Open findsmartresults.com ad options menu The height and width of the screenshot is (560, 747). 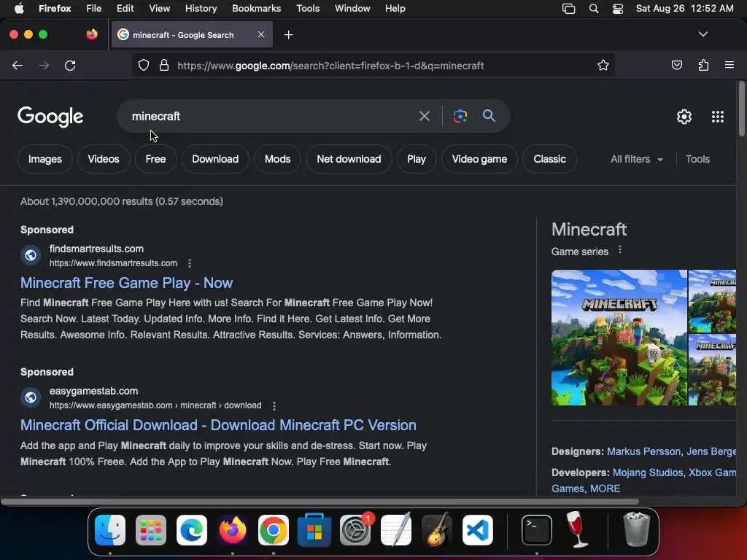[190, 262]
